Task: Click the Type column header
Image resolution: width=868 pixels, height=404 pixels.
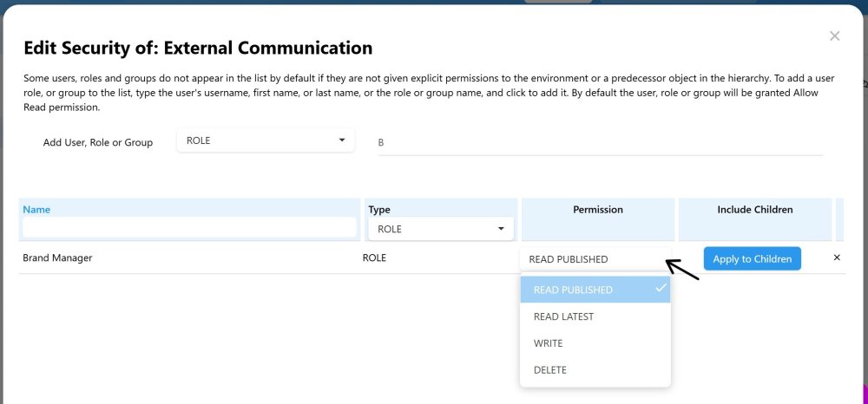Action: tap(379, 210)
